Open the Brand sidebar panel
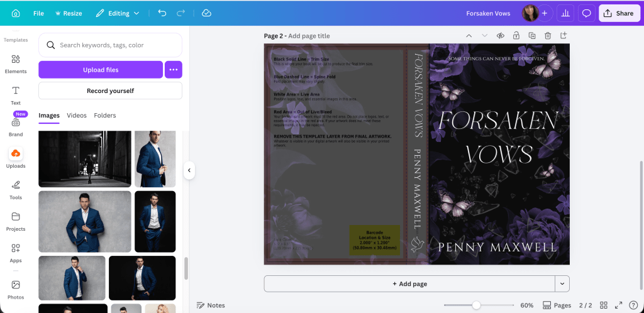644x313 pixels. [16, 127]
